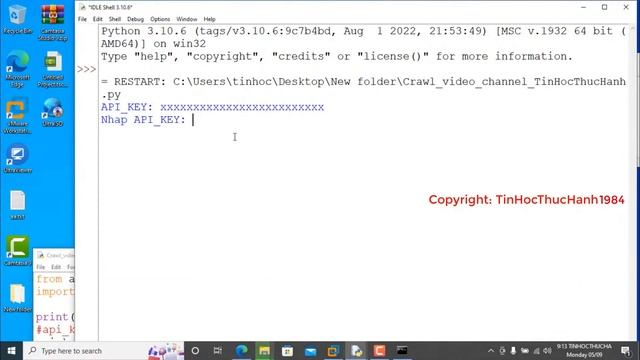
Task: Switch to Camtasia recorder on the taskbar
Action: coord(379,351)
